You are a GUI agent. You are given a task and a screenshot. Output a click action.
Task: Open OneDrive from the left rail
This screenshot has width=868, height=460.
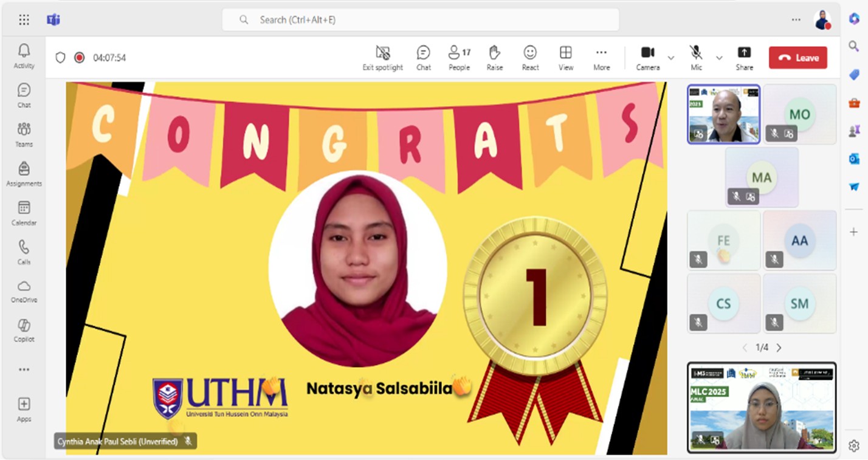pyautogui.click(x=24, y=290)
